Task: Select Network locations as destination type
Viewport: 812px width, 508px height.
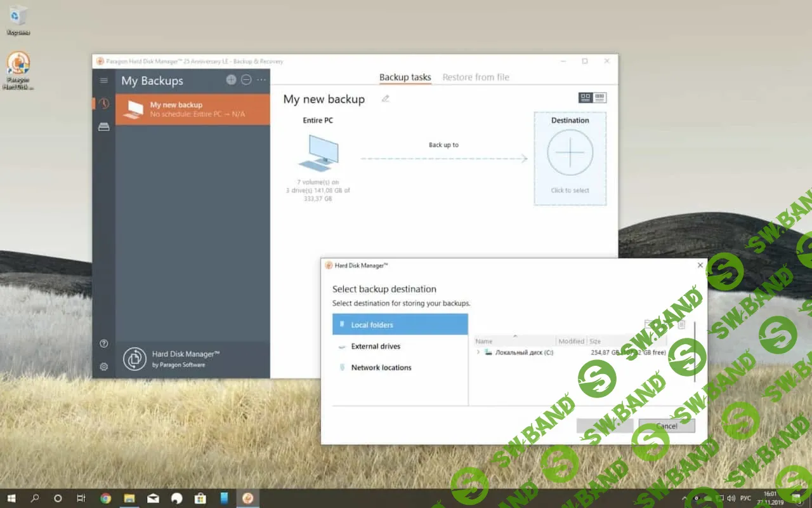Action: coord(382,367)
